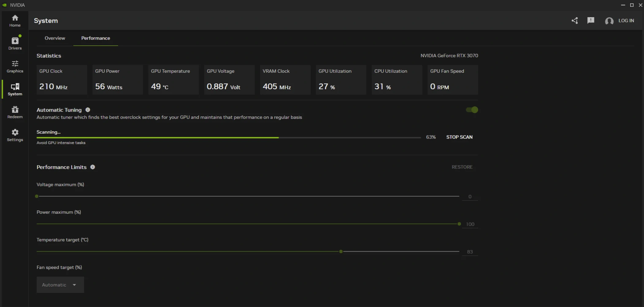This screenshot has height=307, width=644.
Task: Click the info icon beside Automatic Tuning
Action: [x=88, y=110]
